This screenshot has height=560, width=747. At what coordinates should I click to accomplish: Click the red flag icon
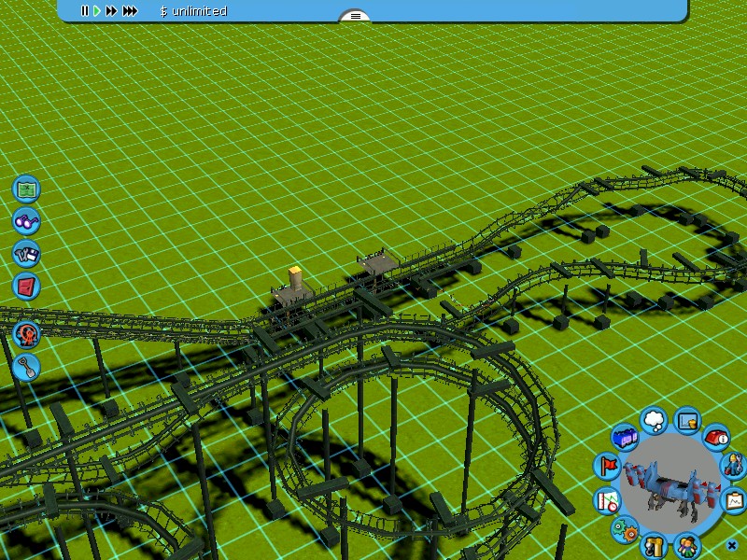pyautogui.click(x=607, y=466)
